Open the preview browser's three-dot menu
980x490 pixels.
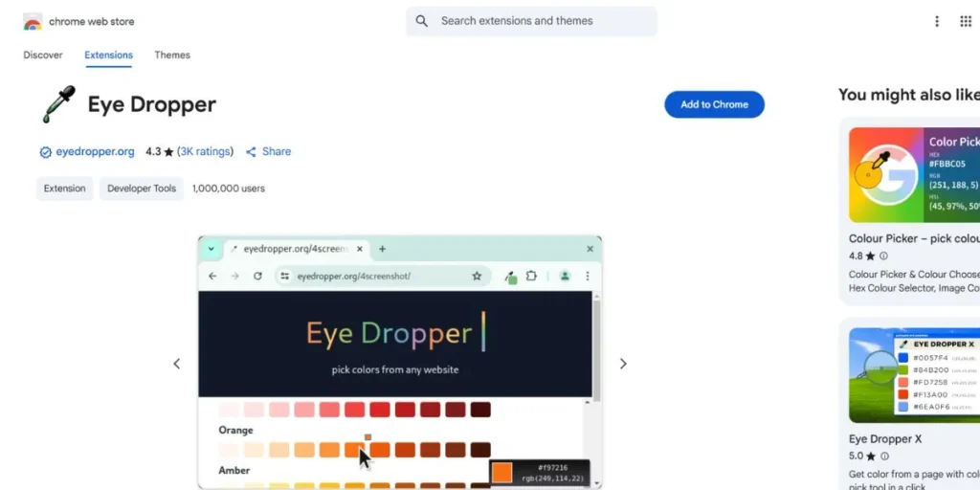pos(588,276)
